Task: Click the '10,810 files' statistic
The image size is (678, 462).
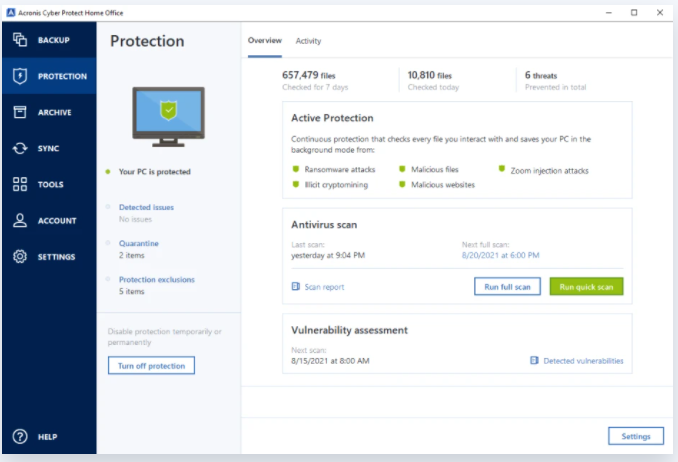Action: pos(429,75)
